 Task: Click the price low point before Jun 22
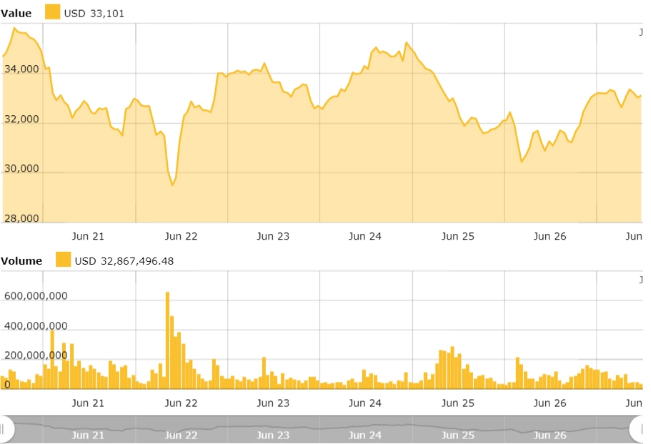coord(172,185)
